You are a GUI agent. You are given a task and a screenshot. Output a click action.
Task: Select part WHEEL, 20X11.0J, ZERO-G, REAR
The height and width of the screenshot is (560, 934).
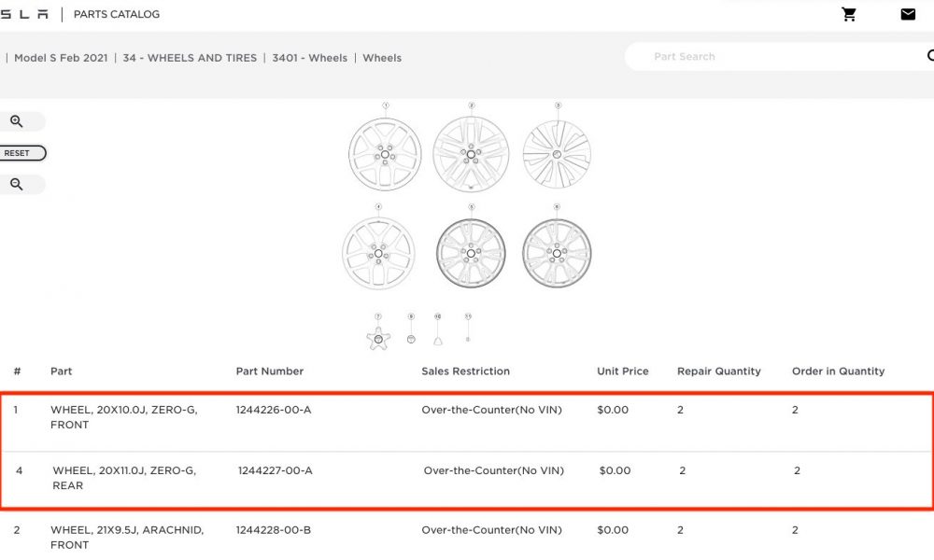124,478
